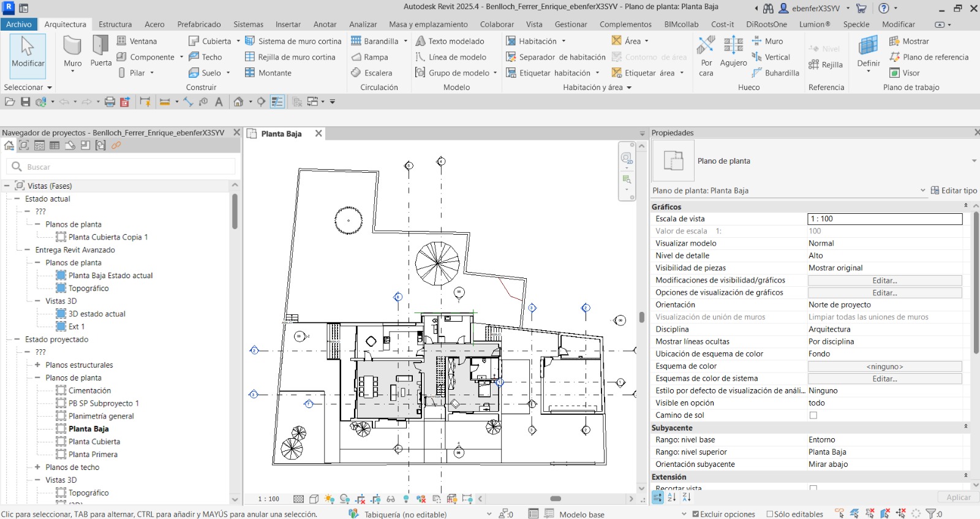
Task: Collapse the Estado proyectado tree node
Action: (x=17, y=339)
